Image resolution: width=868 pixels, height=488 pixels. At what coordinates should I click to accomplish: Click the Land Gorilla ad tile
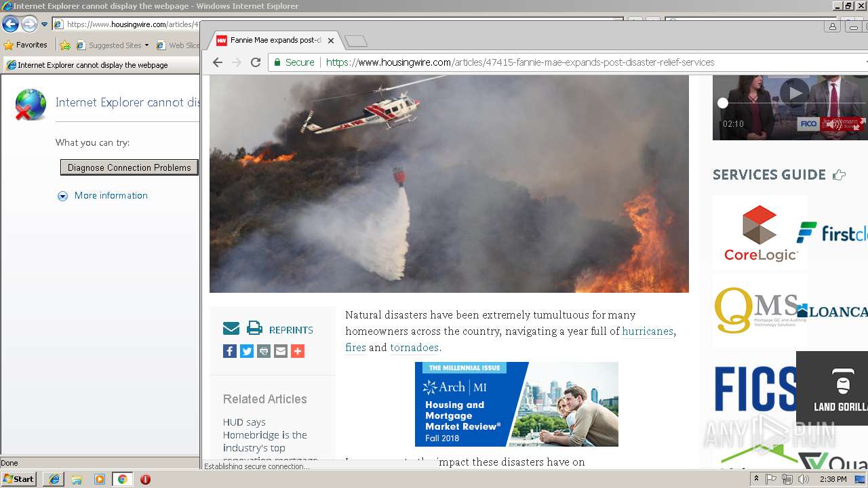coord(833,388)
